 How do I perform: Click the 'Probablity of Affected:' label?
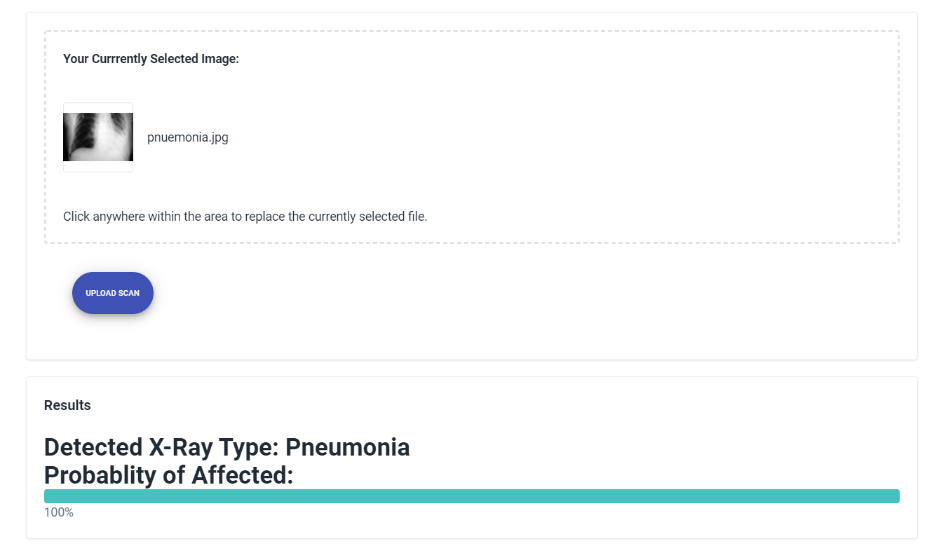pyautogui.click(x=168, y=475)
